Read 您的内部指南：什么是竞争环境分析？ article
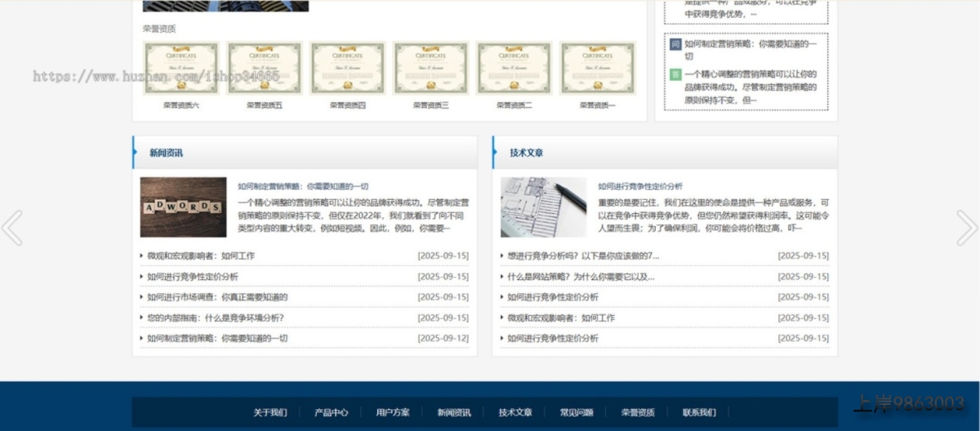The image size is (980, 431). pyautogui.click(x=216, y=318)
